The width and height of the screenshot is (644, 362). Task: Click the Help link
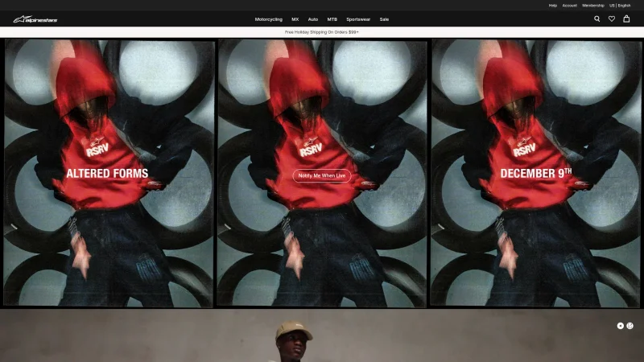pos(553,6)
